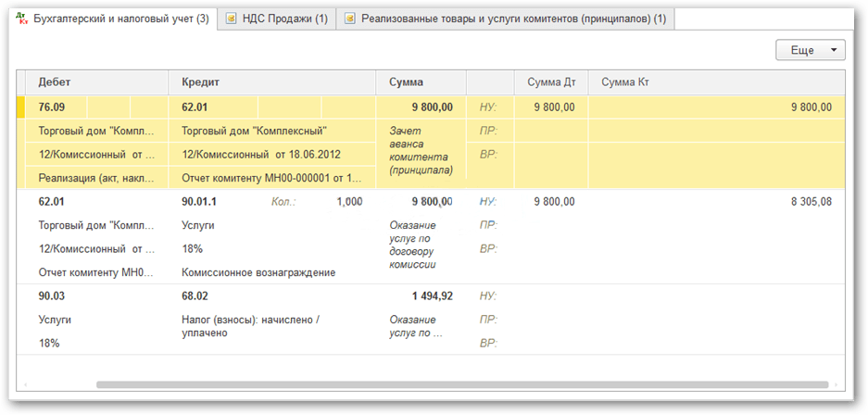Image resolution: width=868 pixels, height=415 pixels.
Task: Select the Комиссионное вознаграждение cell
Action: pyautogui.click(x=258, y=272)
